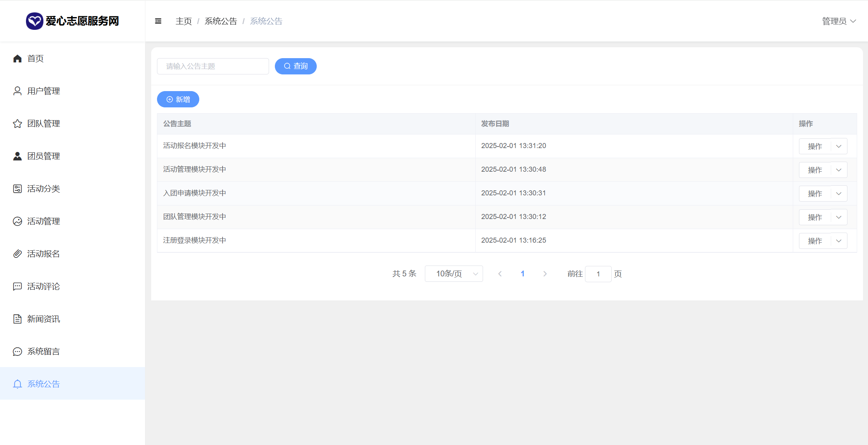
Task: Select 系统留言 from the sidebar menu
Action: point(43,352)
